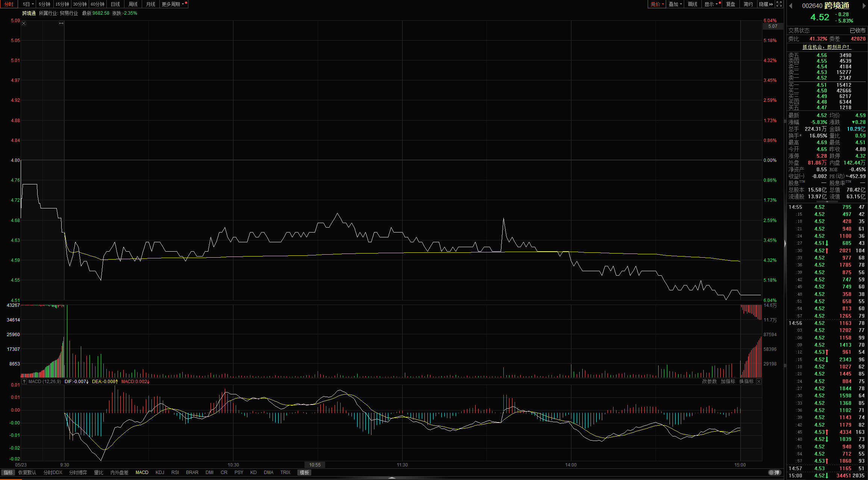Viewport: 868px width, 480px height.
Task: Click the 涨停 5.28 value
Action: click(821, 156)
